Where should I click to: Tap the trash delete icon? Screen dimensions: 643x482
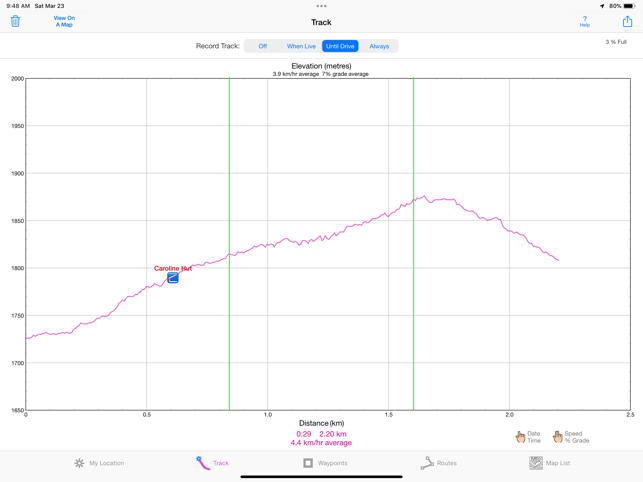coord(15,21)
